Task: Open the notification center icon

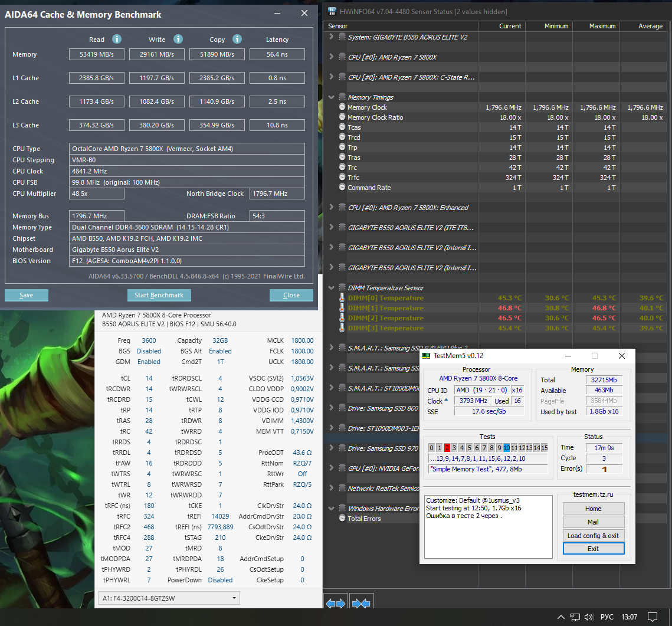Action: pos(652,617)
